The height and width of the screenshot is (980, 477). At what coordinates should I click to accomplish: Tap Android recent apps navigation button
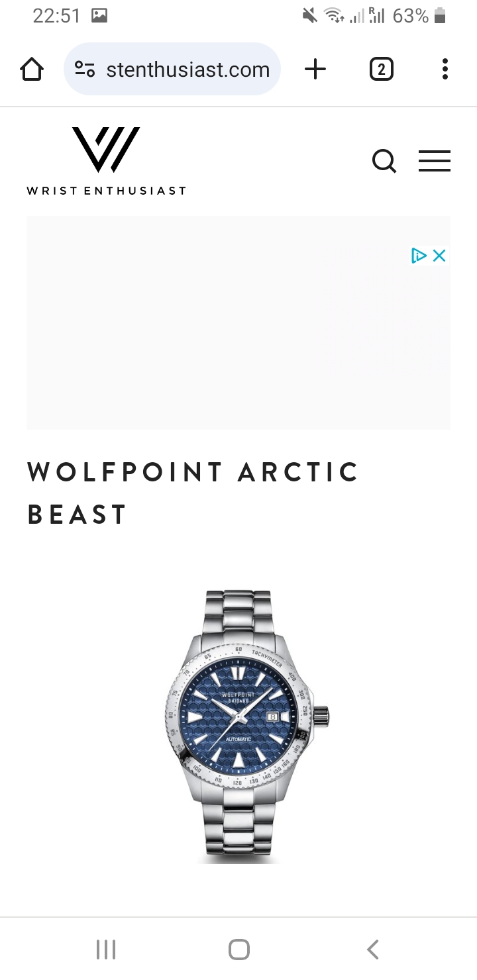click(106, 950)
